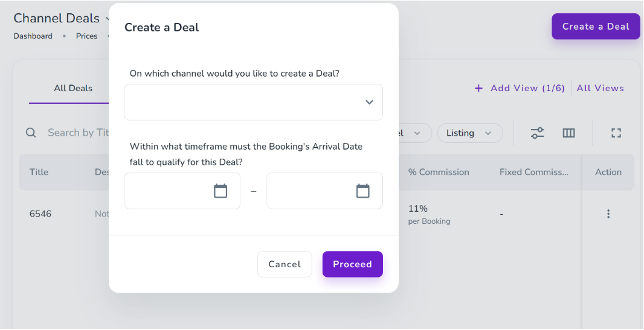Go to Dashboard breadcrumb
The width and height of the screenshot is (644, 330).
click(33, 36)
